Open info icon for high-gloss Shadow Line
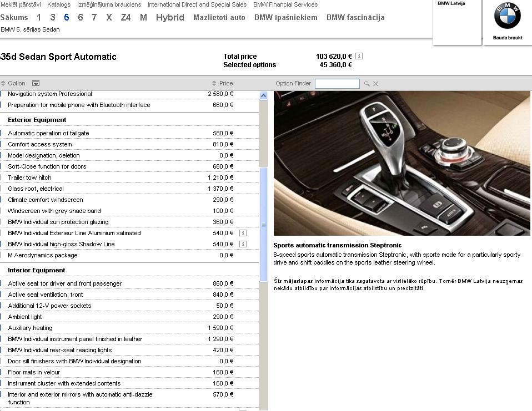This screenshot has width=532, height=411. 243,244
